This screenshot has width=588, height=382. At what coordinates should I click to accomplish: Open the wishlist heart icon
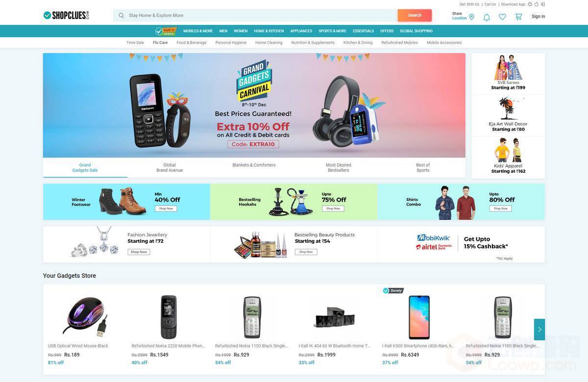point(502,17)
